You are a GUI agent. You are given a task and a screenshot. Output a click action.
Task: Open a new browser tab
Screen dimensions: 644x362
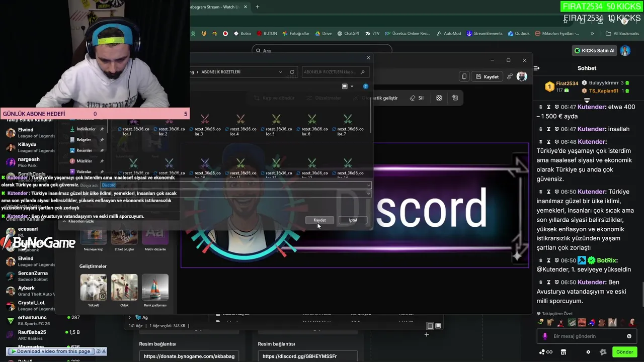point(258,7)
